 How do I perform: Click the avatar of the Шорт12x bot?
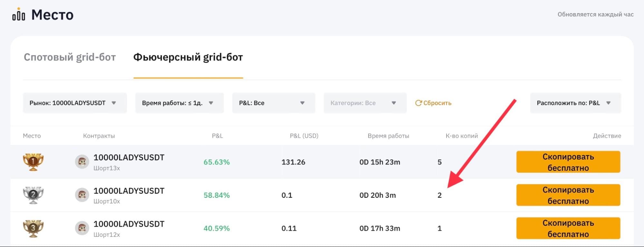point(82,228)
